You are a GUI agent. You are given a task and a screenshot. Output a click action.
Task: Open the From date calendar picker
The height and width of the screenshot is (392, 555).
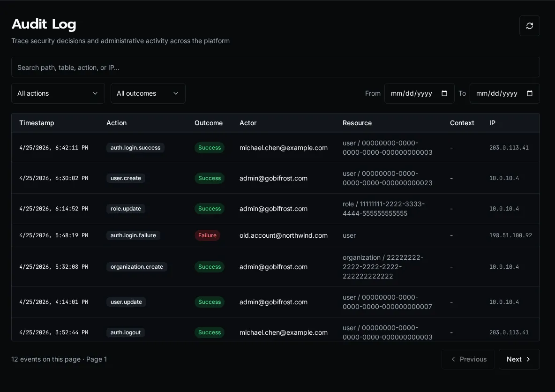coord(444,93)
